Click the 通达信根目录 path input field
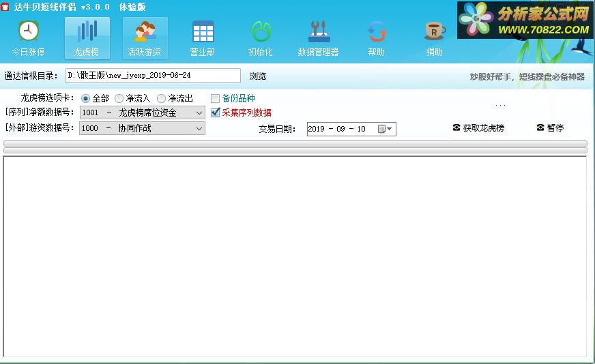595x364 pixels. click(x=153, y=76)
